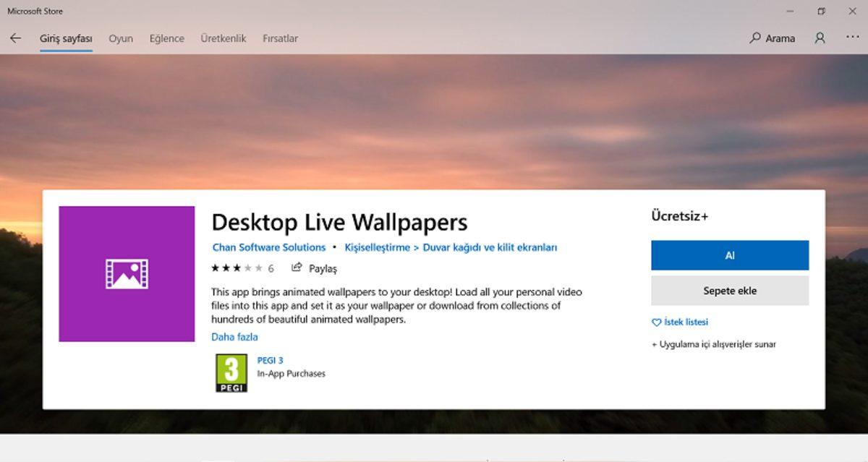
Task: Expand the description with Daha fazla
Action: point(234,336)
